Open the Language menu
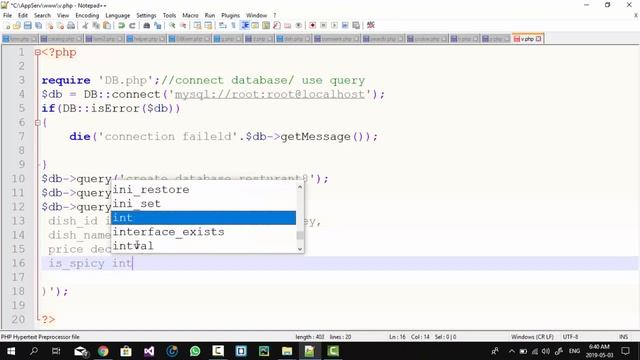This screenshot has width=640, height=360. click(118, 15)
